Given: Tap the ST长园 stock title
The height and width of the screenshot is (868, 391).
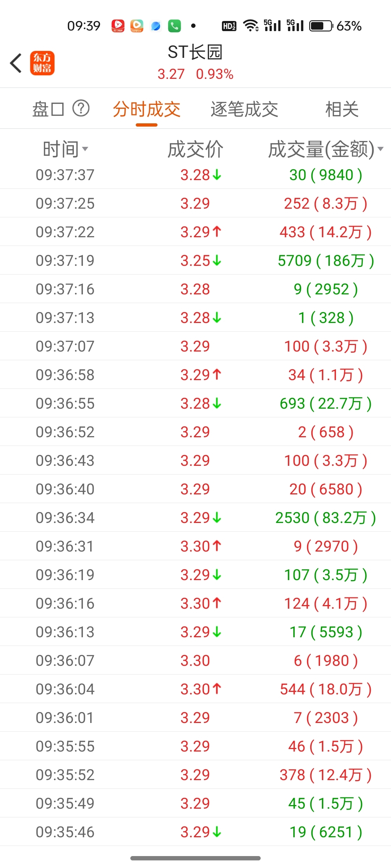Looking at the screenshot, I should coord(195,53).
